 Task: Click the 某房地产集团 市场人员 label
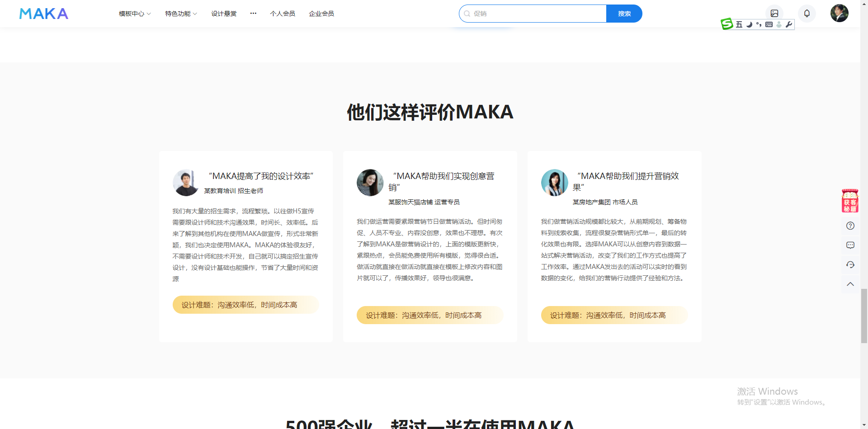[605, 202]
